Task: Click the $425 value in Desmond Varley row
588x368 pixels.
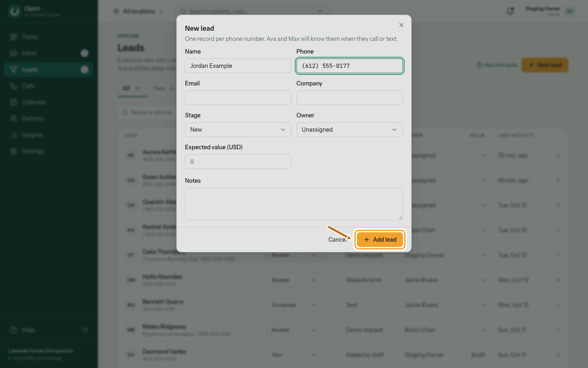Action: click(x=478, y=355)
